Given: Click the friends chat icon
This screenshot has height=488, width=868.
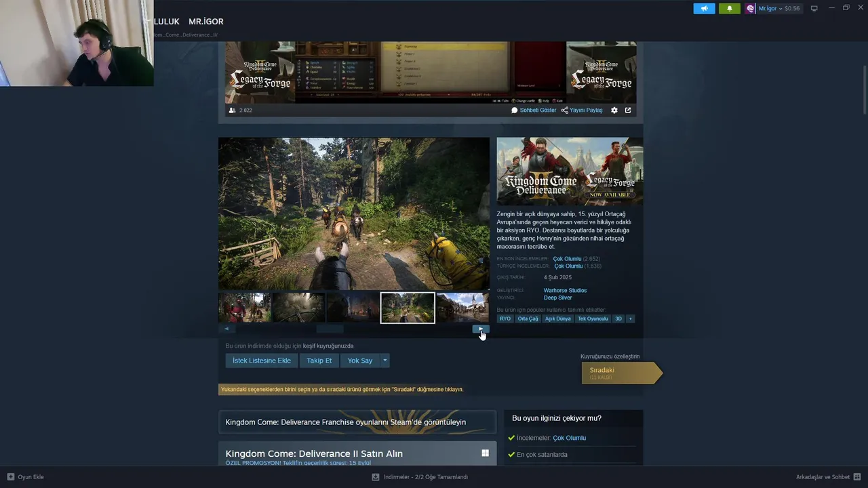Looking at the screenshot, I should [x=857, y=477].
